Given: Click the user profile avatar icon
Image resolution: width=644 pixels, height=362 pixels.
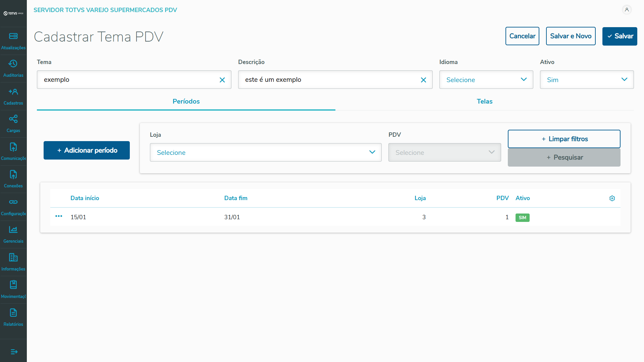Looking at the screenshot, I should [627, 10].
